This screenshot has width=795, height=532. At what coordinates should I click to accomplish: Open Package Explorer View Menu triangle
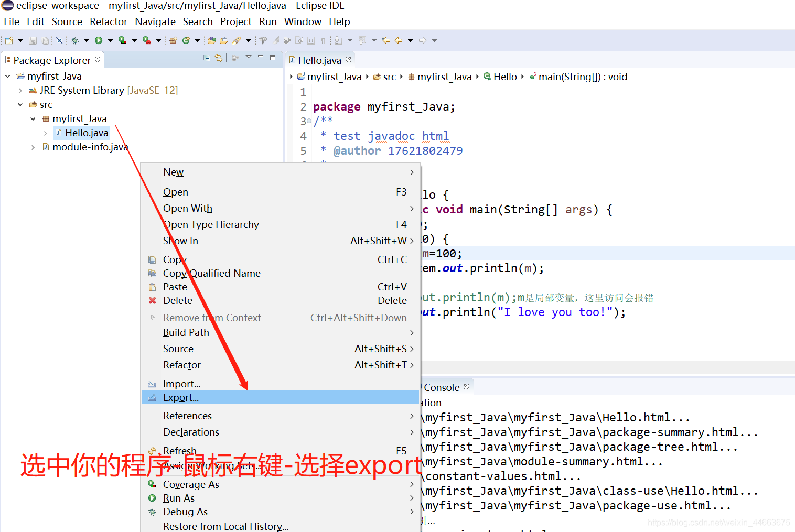click(249, 57)
